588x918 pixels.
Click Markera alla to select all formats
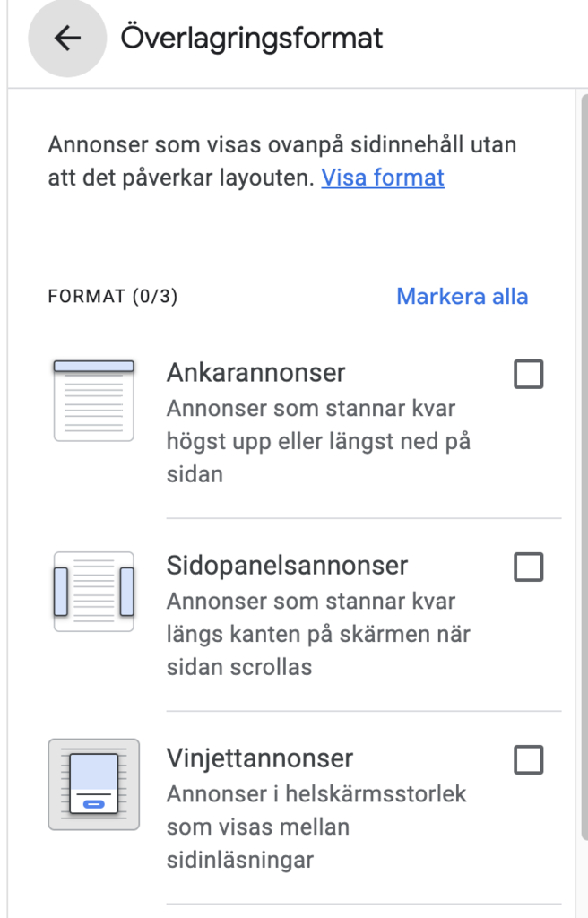[462, 297]
